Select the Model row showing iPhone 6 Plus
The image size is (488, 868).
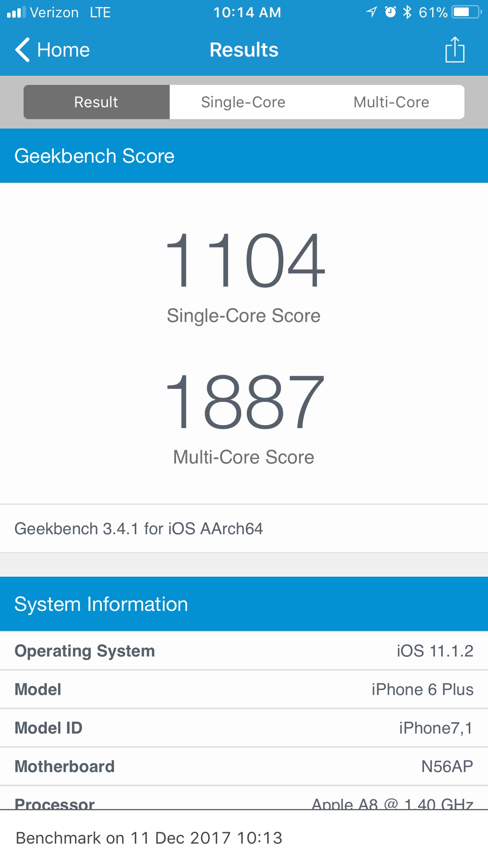coord(244,690)
